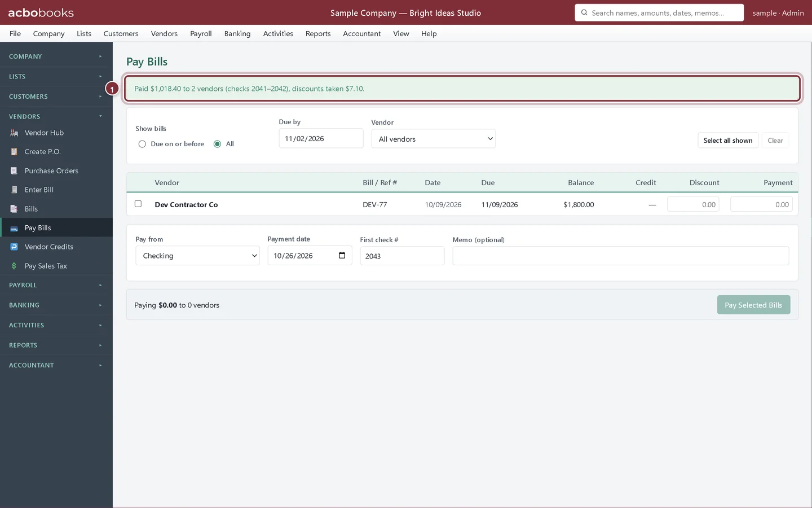Viewport: 812px width, 508px height.
Task: Click the Pay Bills card icon
Action: pyautogui.click(x=14, y=228)
